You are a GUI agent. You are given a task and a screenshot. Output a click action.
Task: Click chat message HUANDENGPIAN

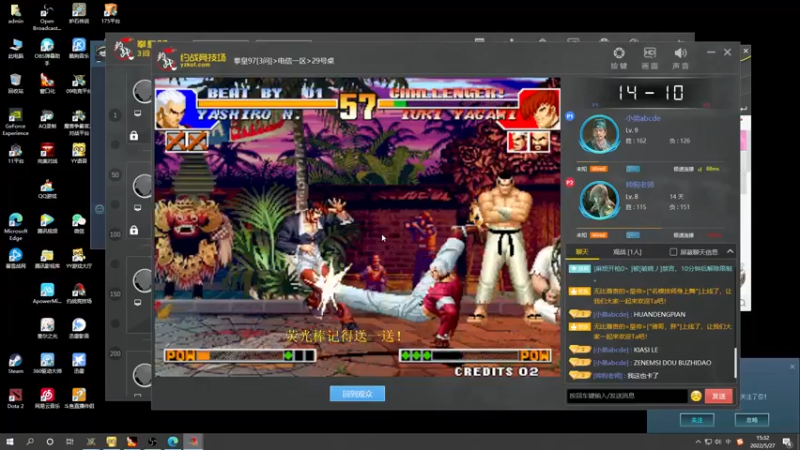pyautogui.click(x=659, y=315)
